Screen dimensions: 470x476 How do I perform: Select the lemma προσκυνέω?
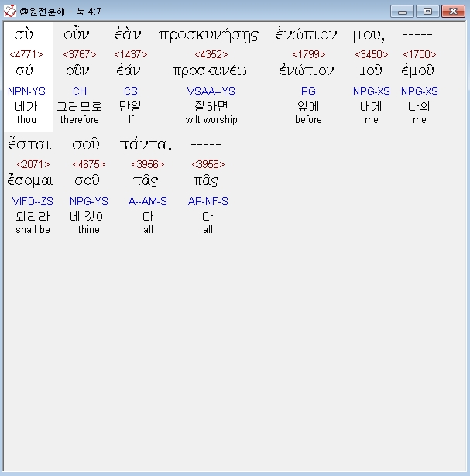(x=210, y=71)
